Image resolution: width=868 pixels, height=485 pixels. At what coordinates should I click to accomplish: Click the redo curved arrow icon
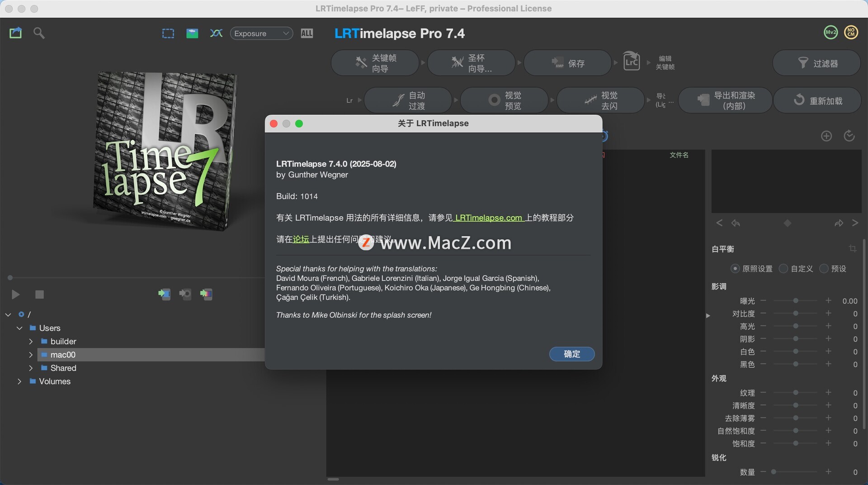point(839,223)
